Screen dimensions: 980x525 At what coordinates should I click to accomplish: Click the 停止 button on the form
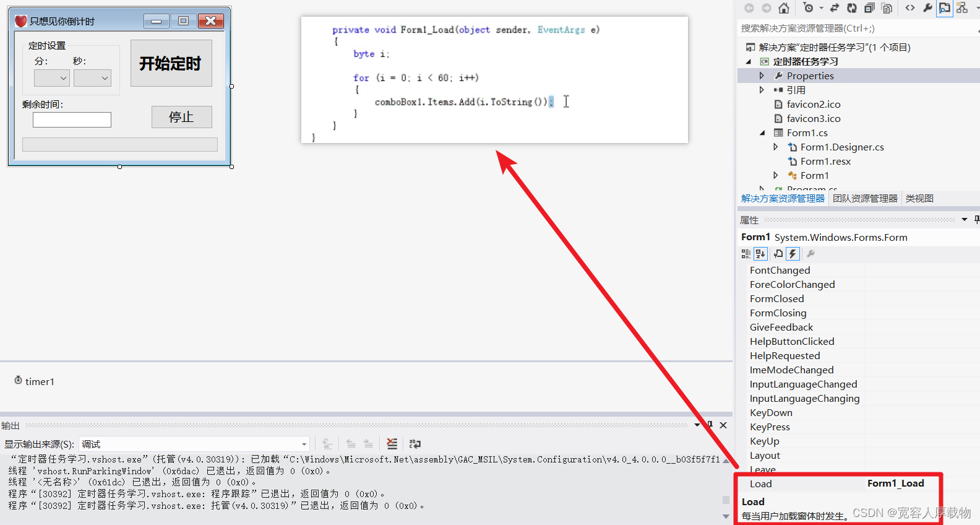click(181, 116)
